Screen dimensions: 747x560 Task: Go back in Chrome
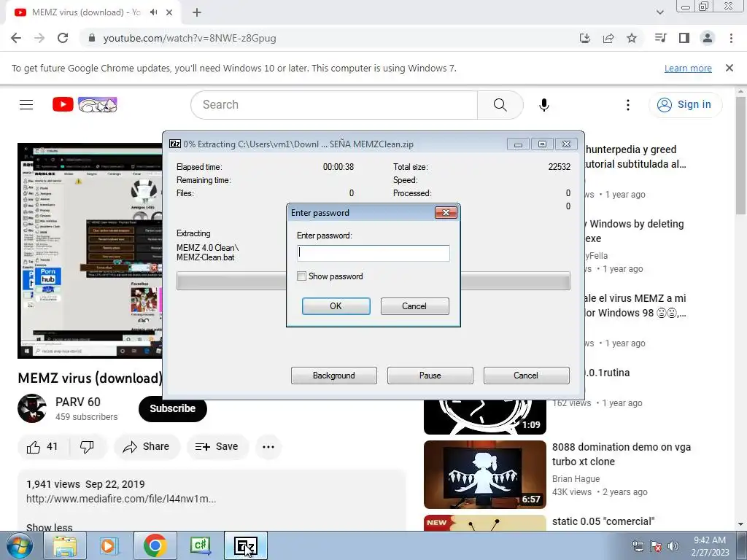click(x=16, y=38)
